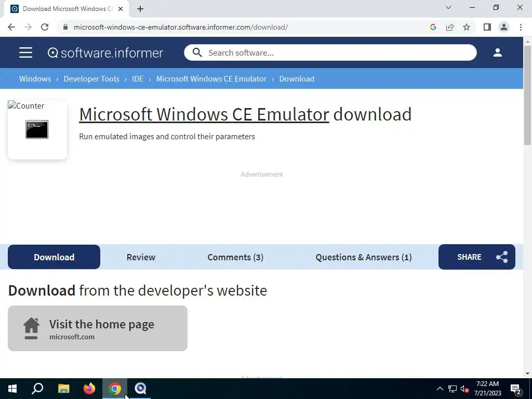Image resolution: width=532 pixels, height=399 pixels.
Task: Click the Google icon in the address bar
Action: click(433, 27)
